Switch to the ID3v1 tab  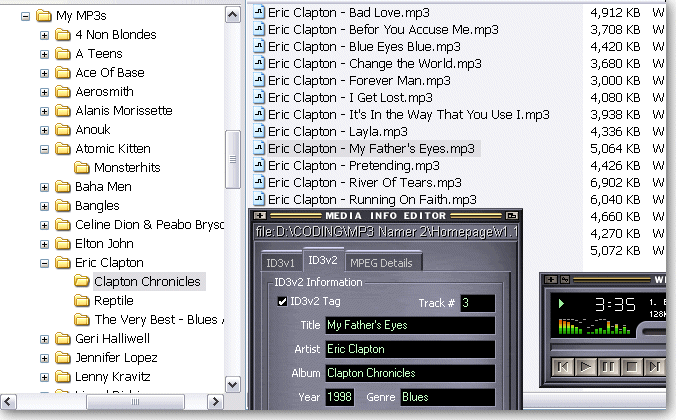[279, 263]
